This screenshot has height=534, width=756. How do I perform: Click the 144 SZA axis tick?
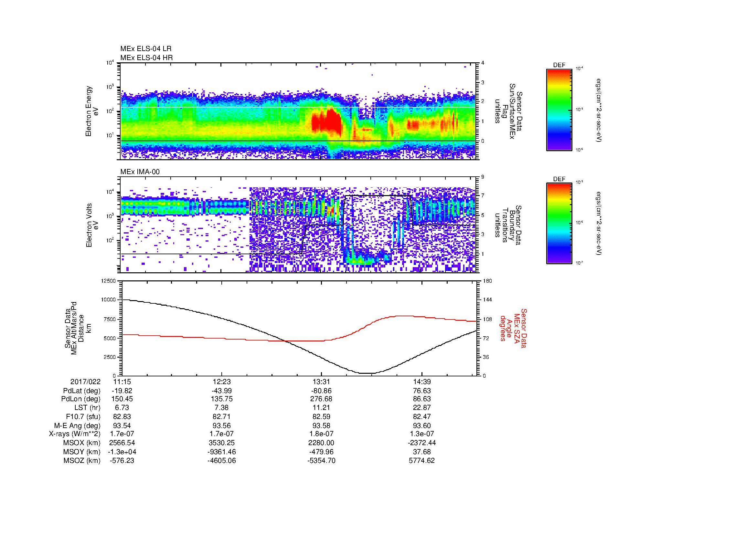point(487,300)
